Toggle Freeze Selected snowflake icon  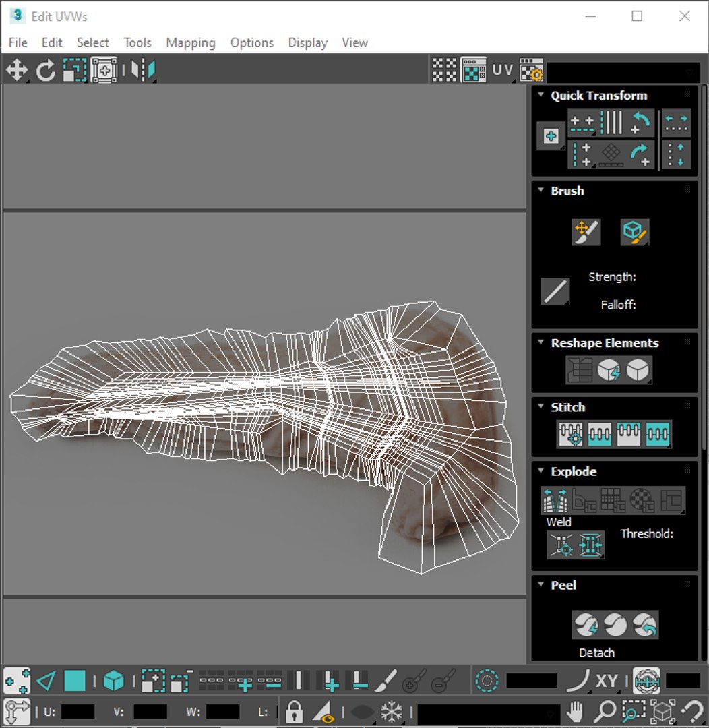[392, 711]
